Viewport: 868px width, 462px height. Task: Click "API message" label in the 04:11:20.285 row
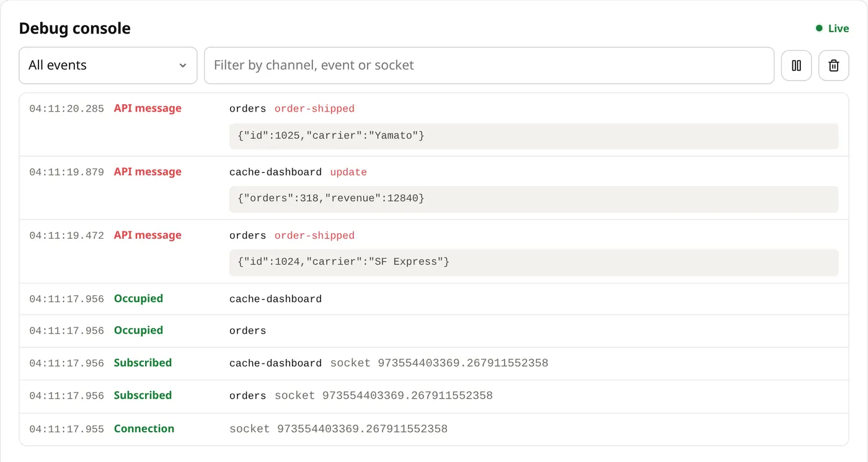click(x=148, y=109)
